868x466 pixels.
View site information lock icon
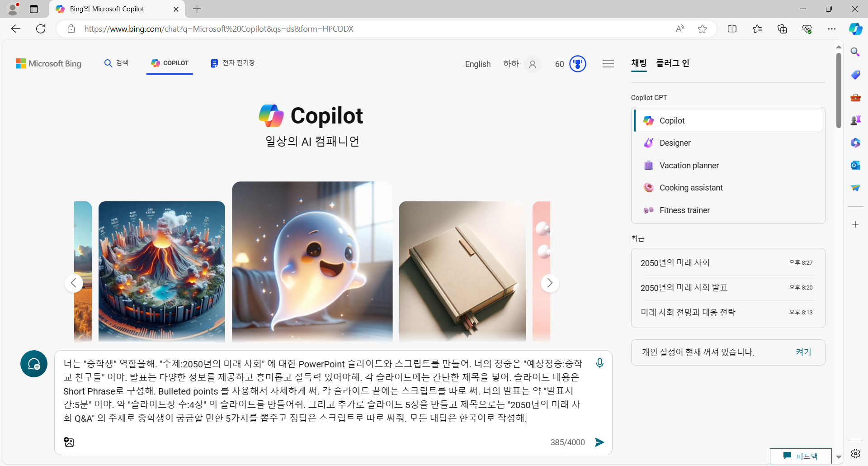coord(71,29)
